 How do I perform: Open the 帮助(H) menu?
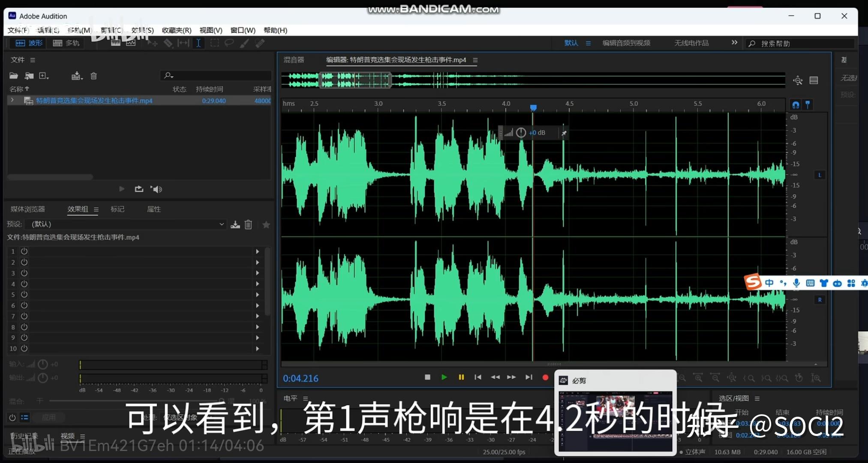[x=276, y=30]
